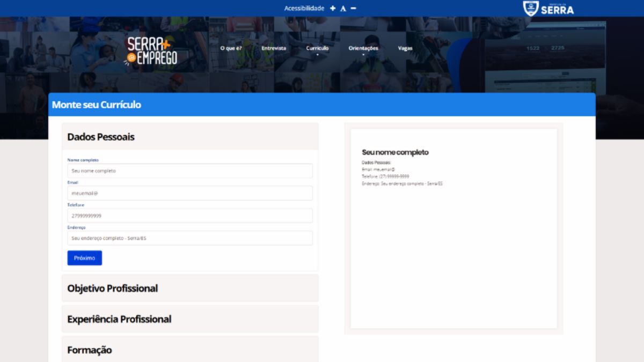This screenshot has width=644, height=362.
Task: Collapse the Dados Pessoais section
Action: tap(190, 137)
